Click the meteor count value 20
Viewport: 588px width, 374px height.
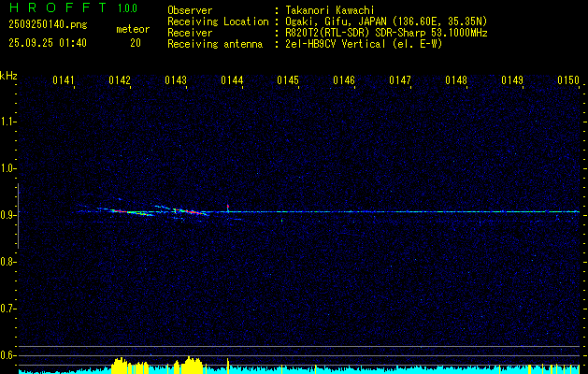point(136,43)
